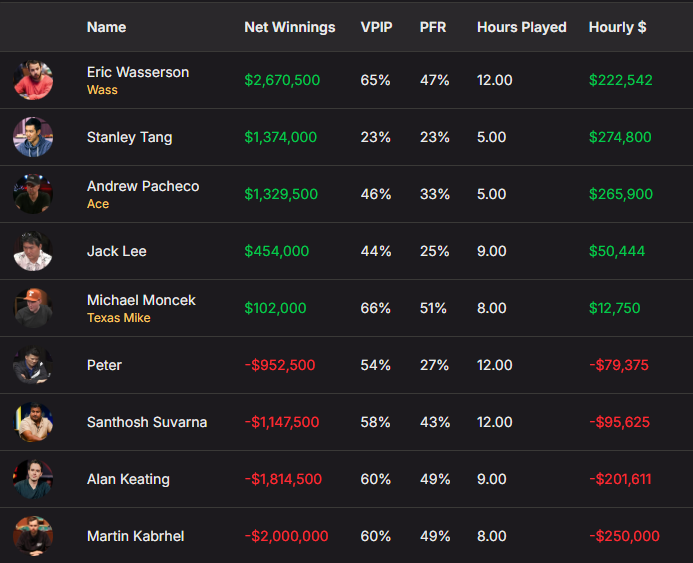Select the $102,000 net winnings value
This screenshot has height=563, width=693.
tap(275, 308)
